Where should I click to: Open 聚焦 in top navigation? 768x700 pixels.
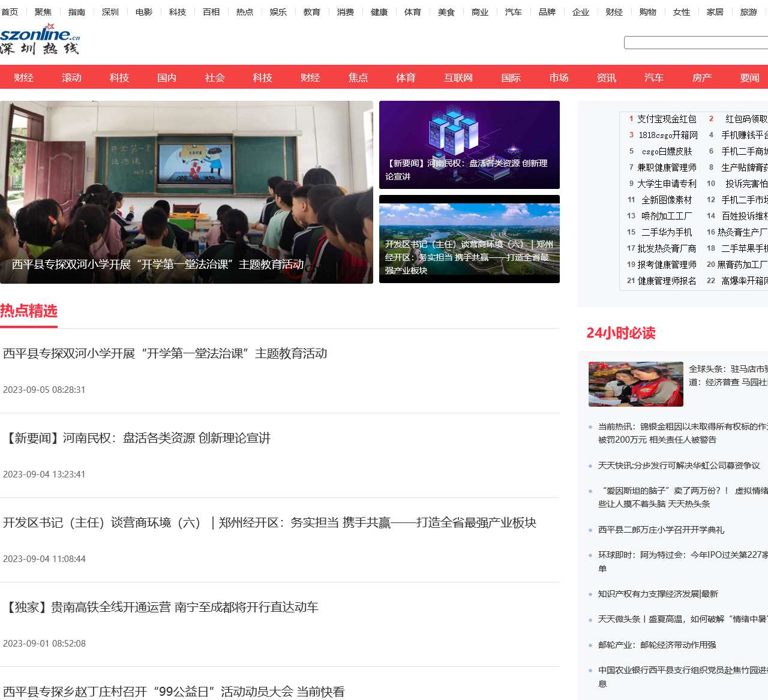43,12
